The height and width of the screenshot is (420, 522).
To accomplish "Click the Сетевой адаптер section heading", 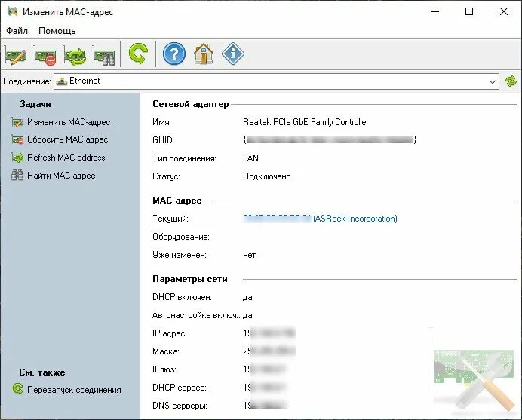I will coord(190,104).
